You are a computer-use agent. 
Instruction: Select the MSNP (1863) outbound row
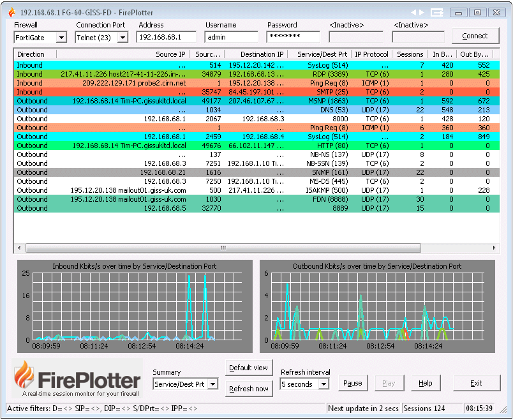click(256, 101)
